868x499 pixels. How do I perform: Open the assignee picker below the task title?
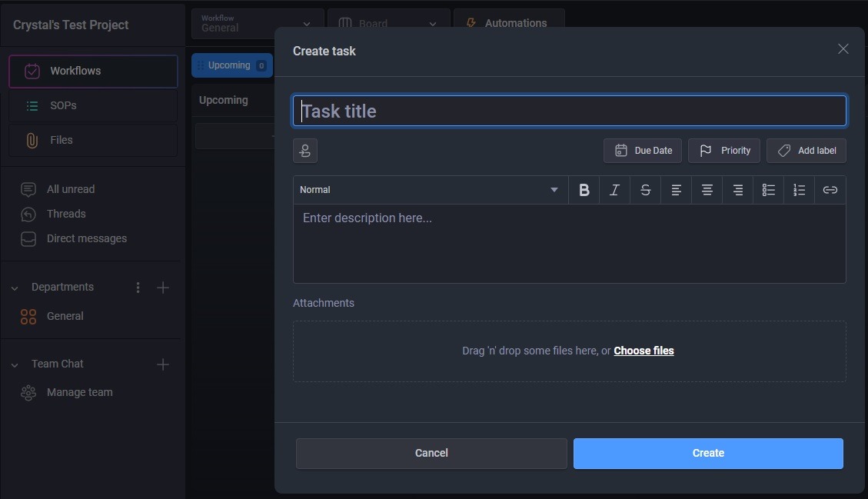tap(305, 151)
